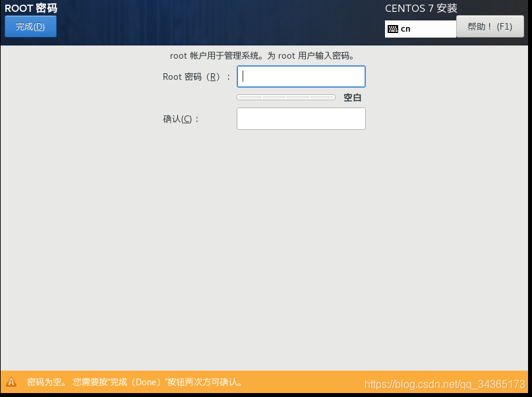The width and height of the screenshot is (532, 397).
Task: Select the cn keyboard layout indicator
Action: click(x=421, y=29)
